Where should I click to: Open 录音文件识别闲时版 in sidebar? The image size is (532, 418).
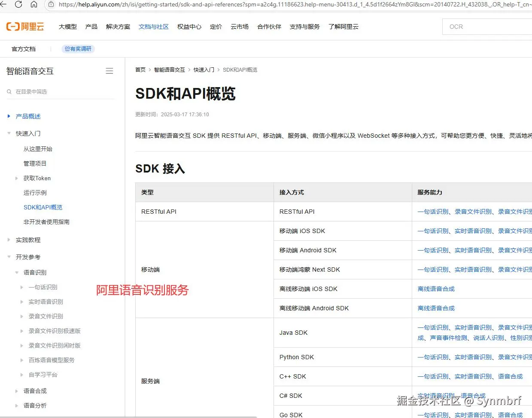click(55, 345)
